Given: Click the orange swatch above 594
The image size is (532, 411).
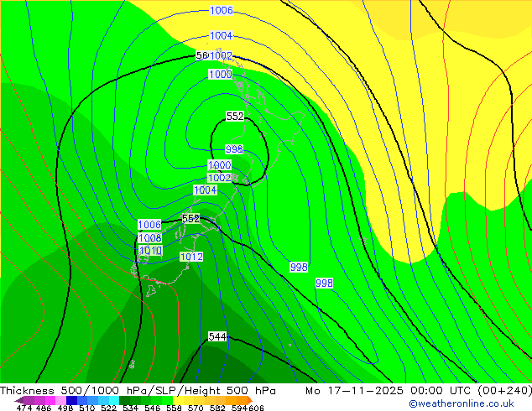Looking at the screenshot, I should coord(243,400).
